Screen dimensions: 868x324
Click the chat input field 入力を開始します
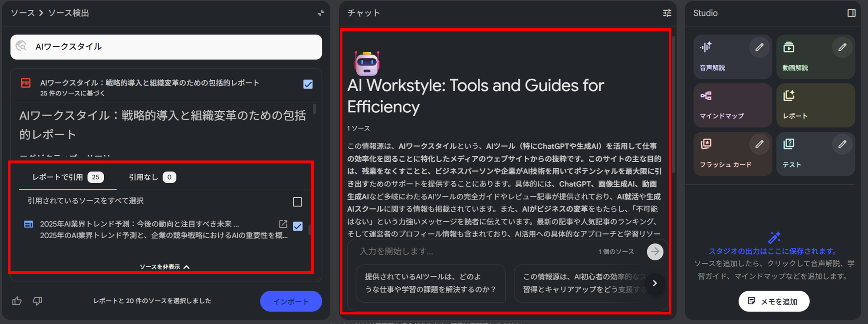[473, 252]
